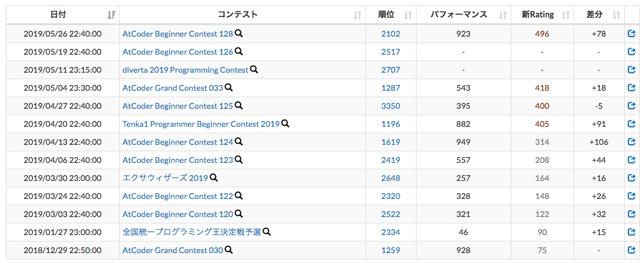
Task: Sort table by パフォーマンス column header
Action: [x=463, y=15]
